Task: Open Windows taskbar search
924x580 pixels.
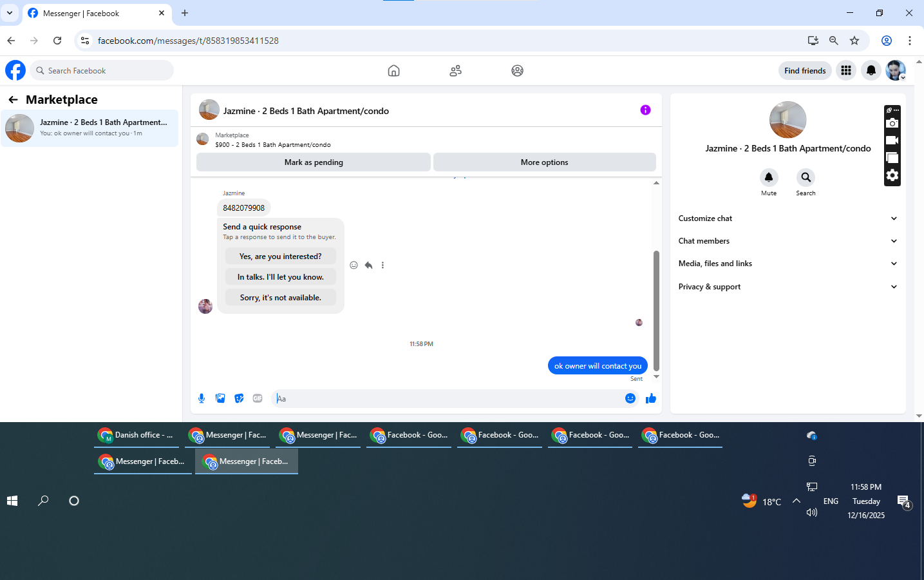Action: pos(43,501)
